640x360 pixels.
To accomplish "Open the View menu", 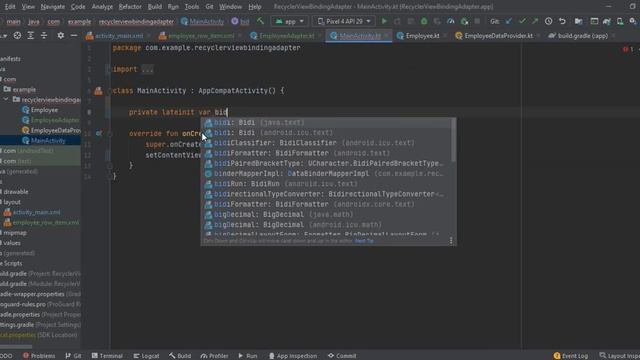I will point(28,7).
